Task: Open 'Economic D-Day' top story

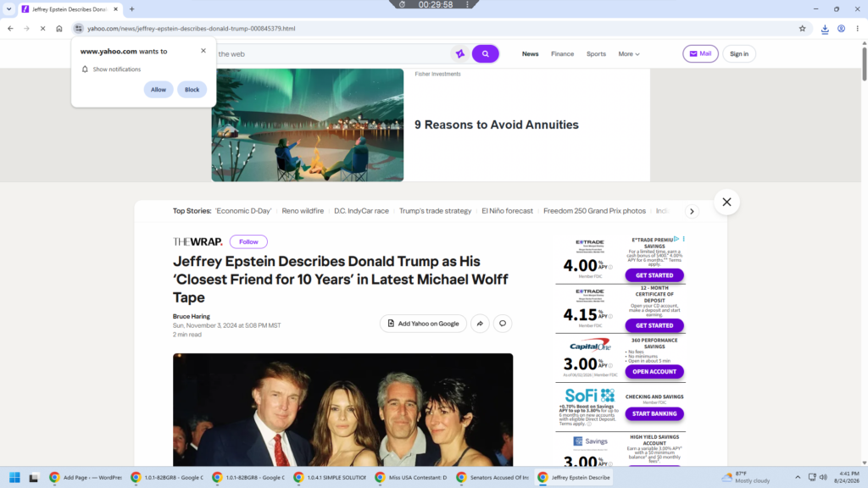Action: [x=243, y=211]
